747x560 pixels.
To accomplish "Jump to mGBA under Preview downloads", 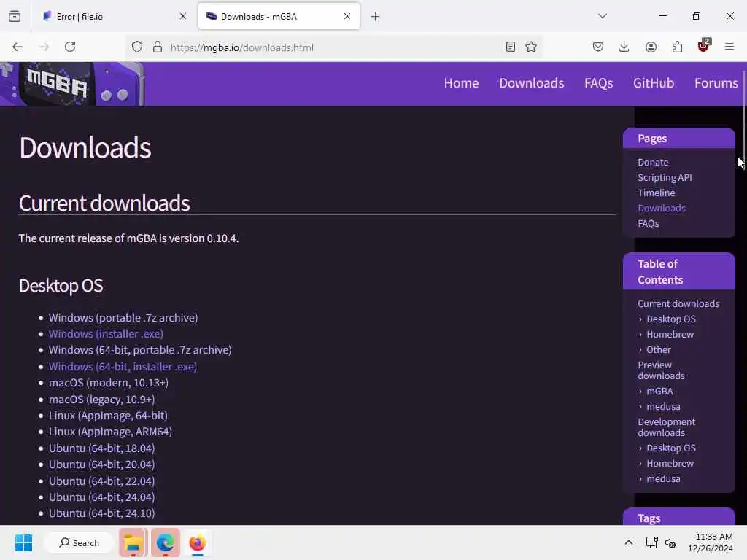I will click(659, 391).
